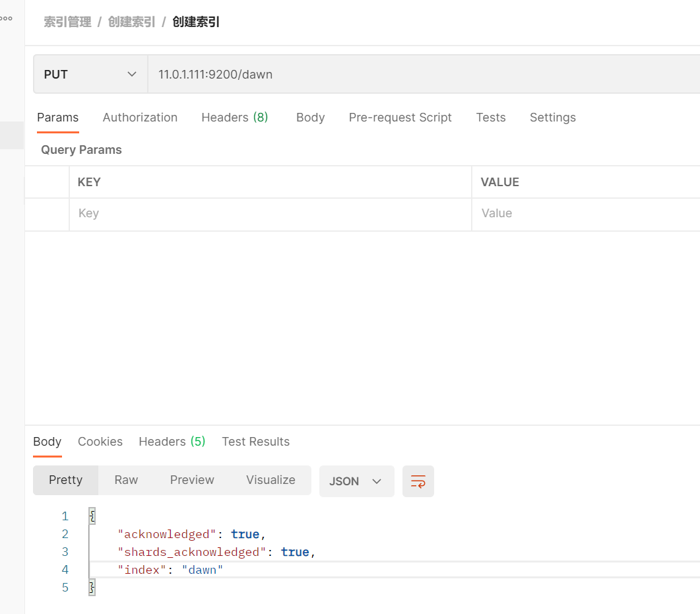Toggle word wrap icon in response toolbar

coord(418,481)
